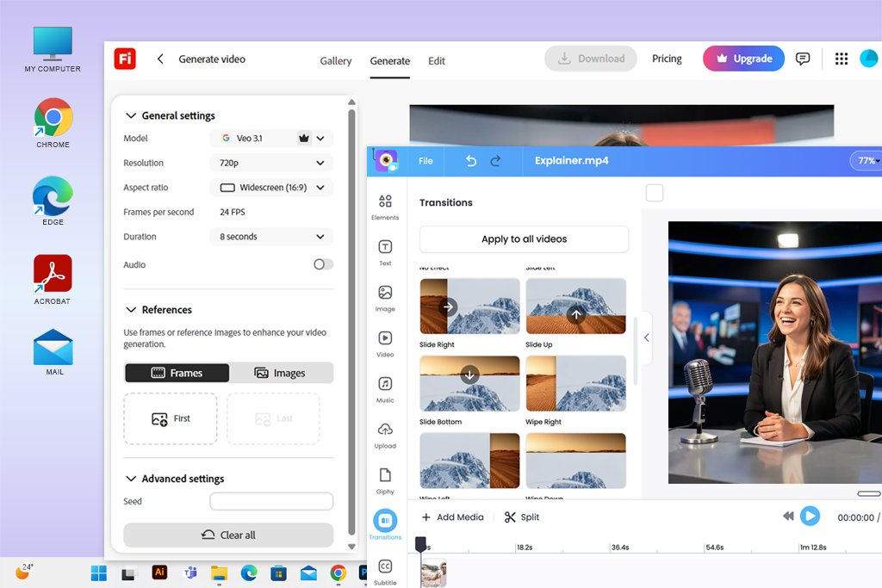Redo the action in video editor
882x588 pixels.
click(x=495, y=161)
